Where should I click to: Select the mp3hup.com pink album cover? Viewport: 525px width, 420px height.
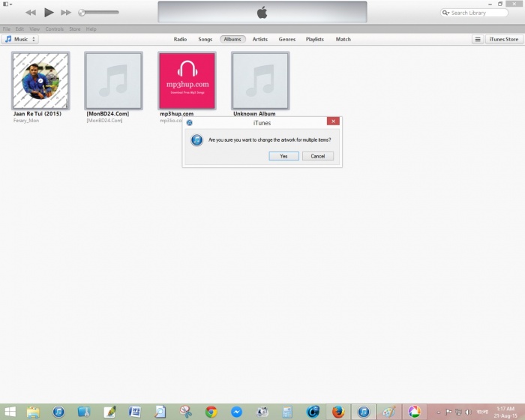click(187, 81)
